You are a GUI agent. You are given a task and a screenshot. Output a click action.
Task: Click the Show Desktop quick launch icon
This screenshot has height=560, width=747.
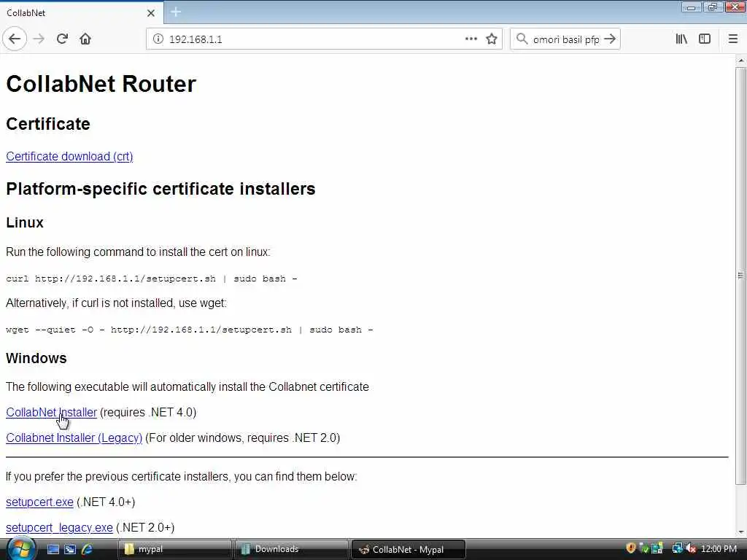click(x=53, y=549)
